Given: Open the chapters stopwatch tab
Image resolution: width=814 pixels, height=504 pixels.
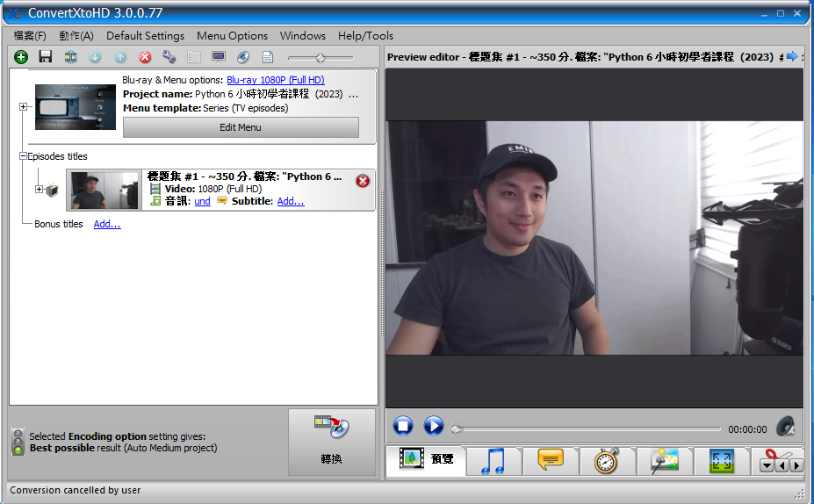Looking at the screenshot, I should pyautogui.click(x=606, y=460).
